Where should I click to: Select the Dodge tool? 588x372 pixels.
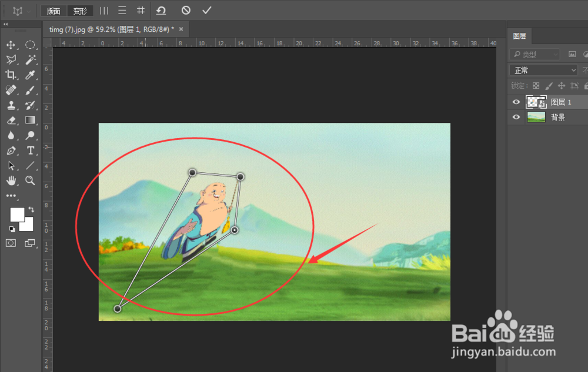(x=30, y=135)
